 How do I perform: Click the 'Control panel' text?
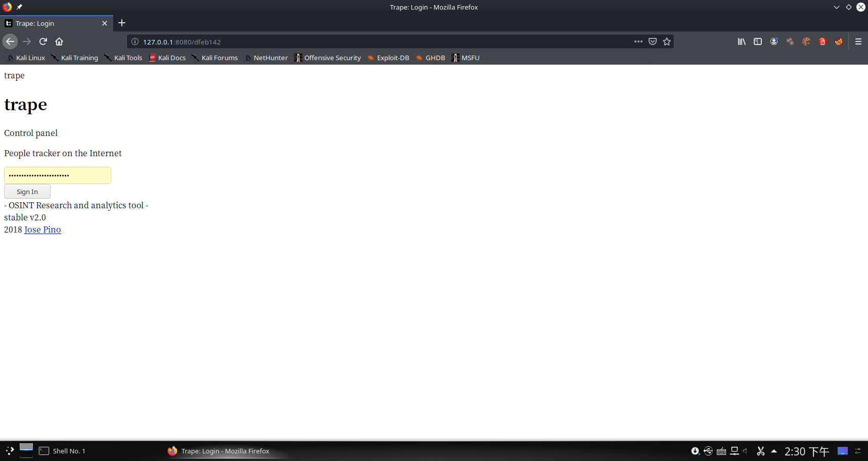coord(31,133)
